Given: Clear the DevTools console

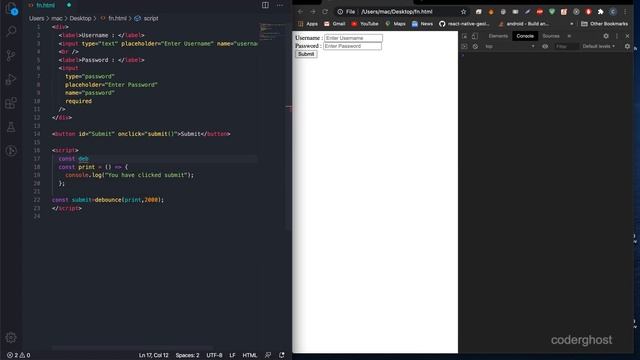Looking at the screenshot, I should click(x=475, y=47).
